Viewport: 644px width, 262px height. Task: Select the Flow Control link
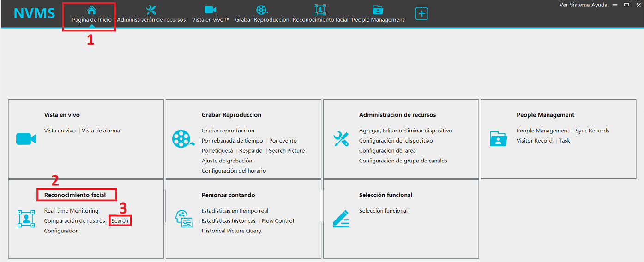coord(277,221)
